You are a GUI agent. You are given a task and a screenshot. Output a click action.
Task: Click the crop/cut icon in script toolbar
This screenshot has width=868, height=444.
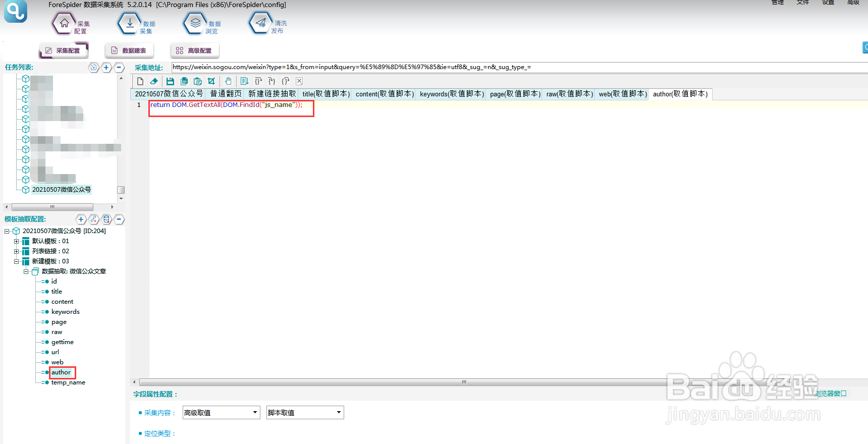(211, 81)
